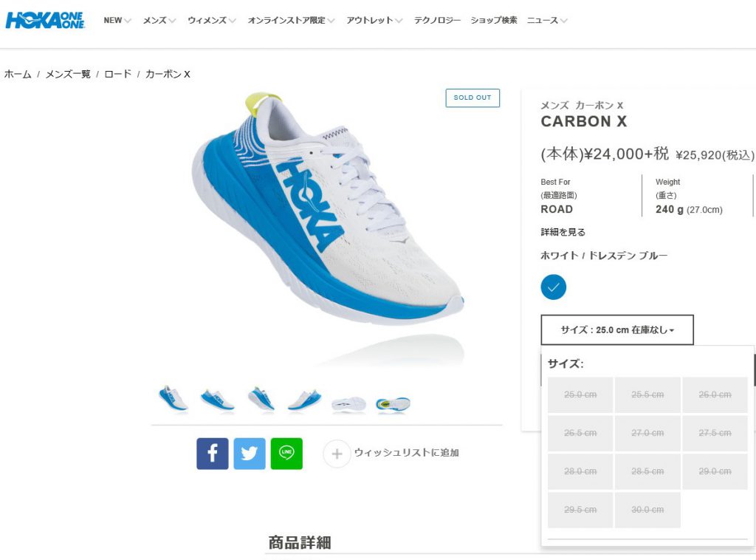This screenshot has height=560, width=756.
Task: Share product on Twitter
Action: click(250, 454)
